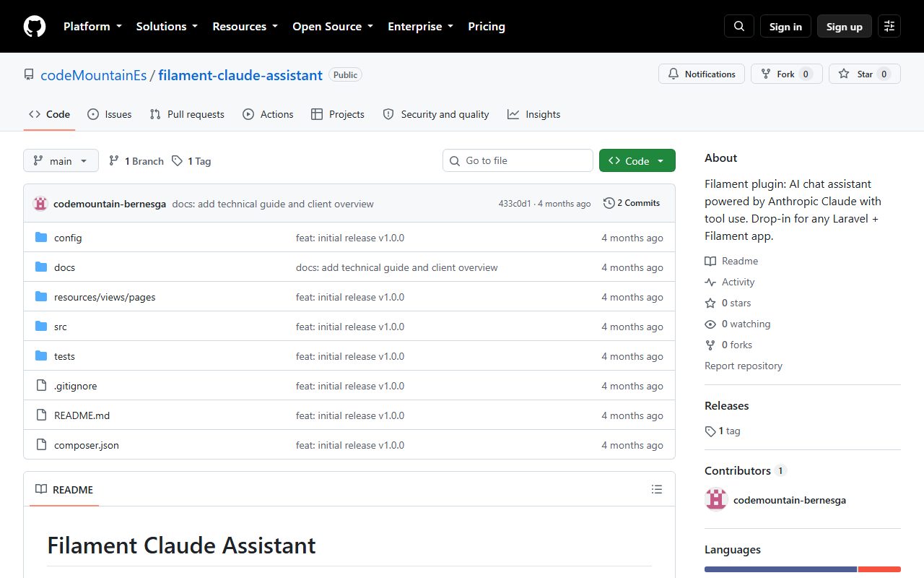Screen dimensions: 924x578
Task: Open the Security and quality tab
Action: tap(436, 114)
